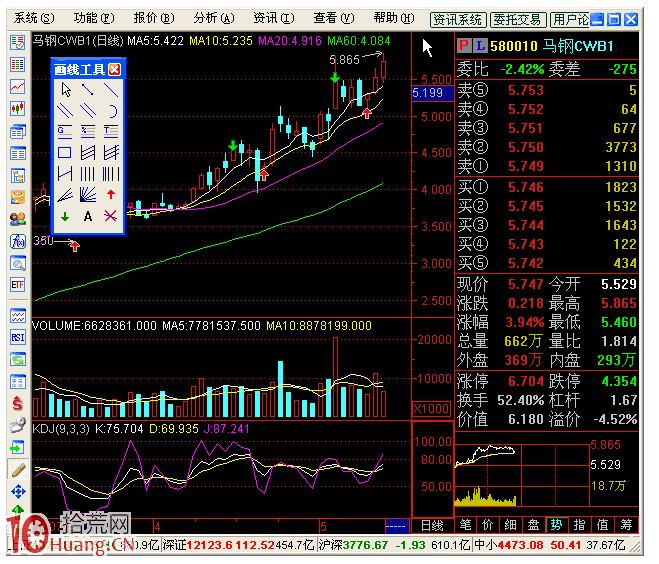Open the 功能(F) menu
Image resolution: width=659 pixels, height=564 pixels.
pos(94,18)
